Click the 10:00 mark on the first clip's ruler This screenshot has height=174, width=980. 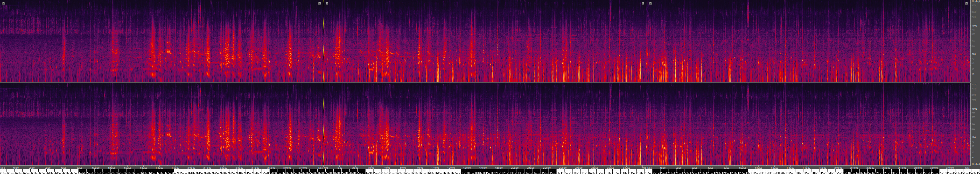16,167
